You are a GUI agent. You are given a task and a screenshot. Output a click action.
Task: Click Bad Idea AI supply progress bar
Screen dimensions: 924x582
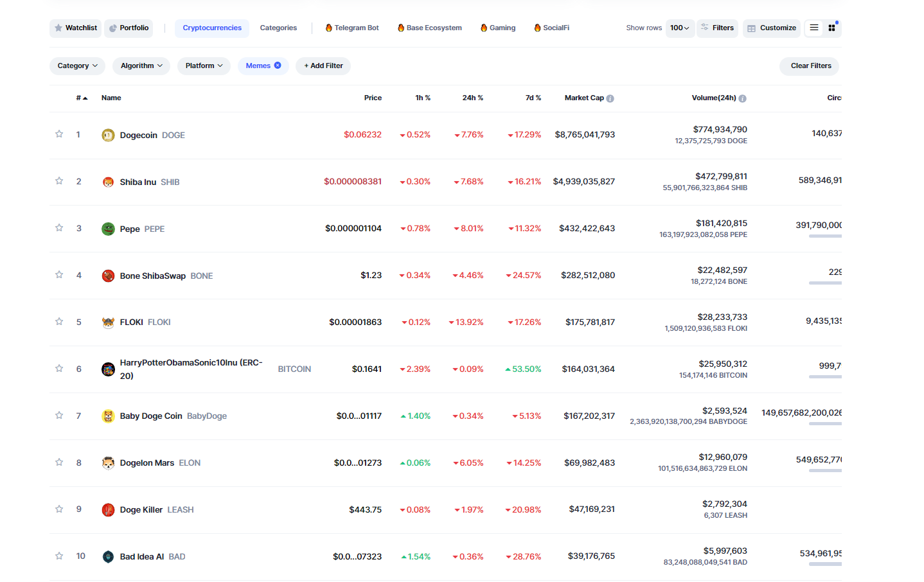(825, 565)
